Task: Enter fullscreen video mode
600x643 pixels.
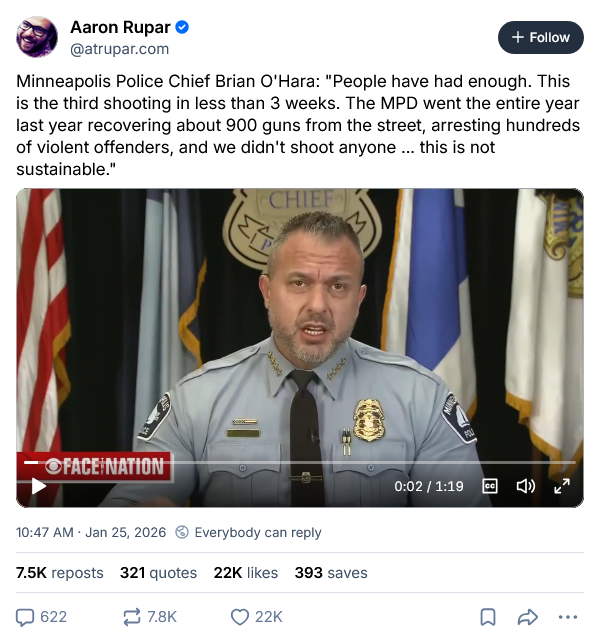Action: pyautogui.click(x=562, y=486)
